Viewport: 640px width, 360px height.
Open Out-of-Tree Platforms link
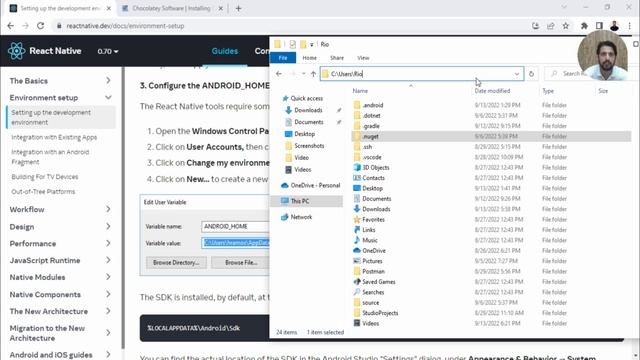(43, 191)
